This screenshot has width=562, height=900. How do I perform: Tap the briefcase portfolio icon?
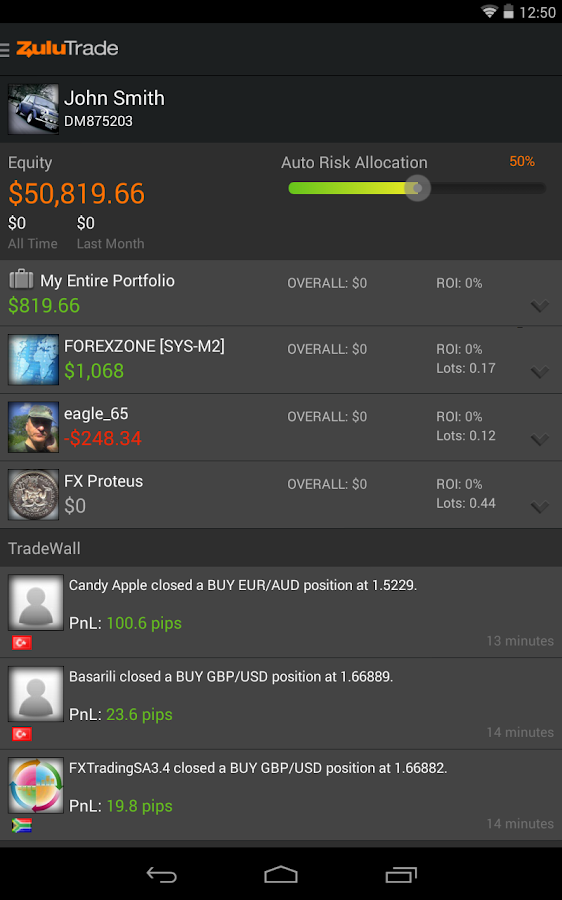[21, 280]
